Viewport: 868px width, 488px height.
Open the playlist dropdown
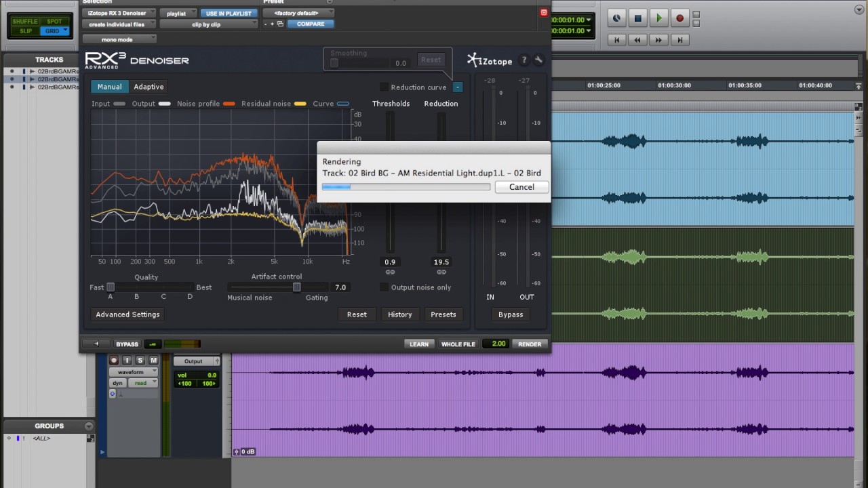(x=179, y=13)
